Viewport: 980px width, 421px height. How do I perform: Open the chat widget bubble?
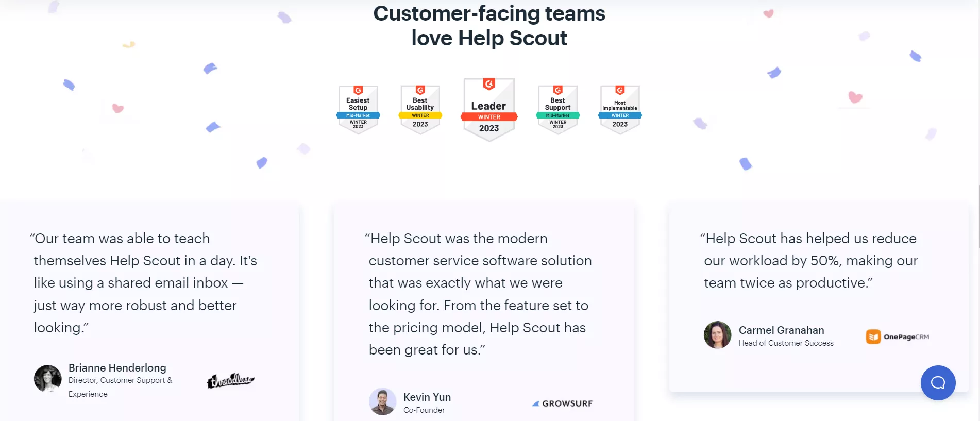coord(938,383)
